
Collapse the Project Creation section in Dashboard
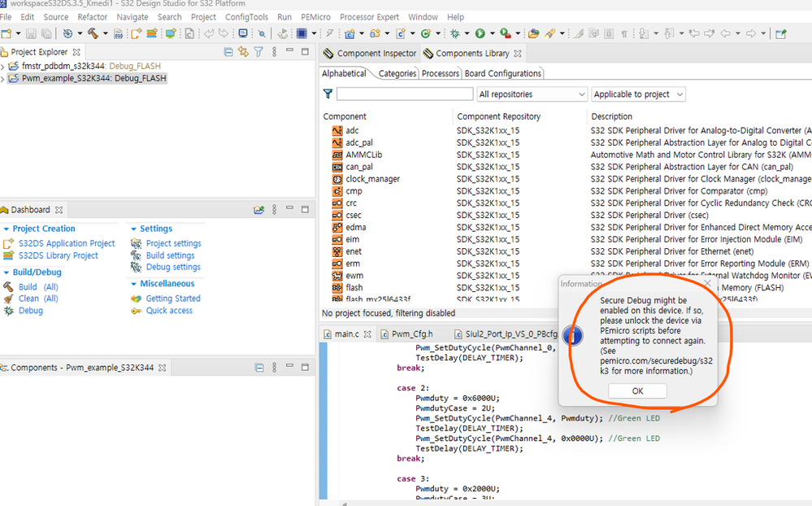(x=7, y=229)
